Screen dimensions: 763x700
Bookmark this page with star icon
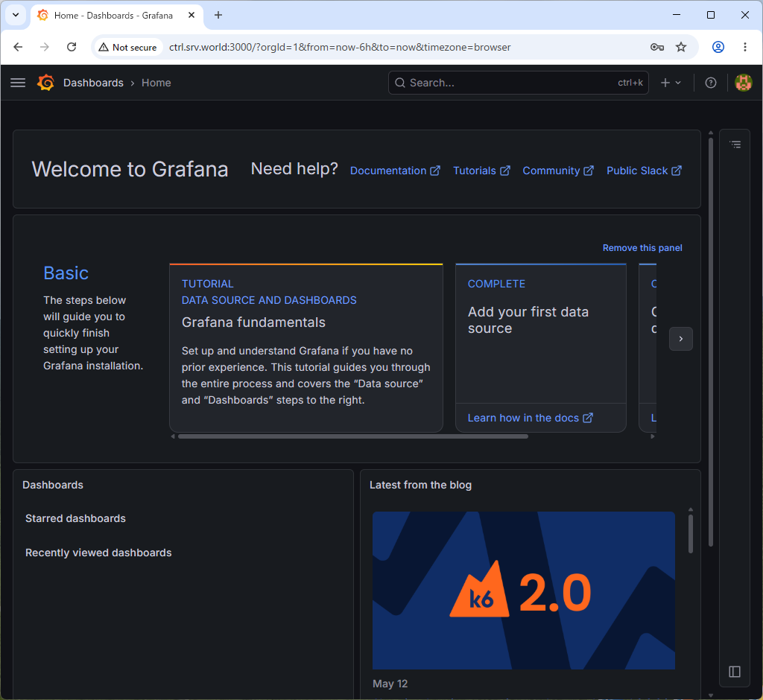681,47
